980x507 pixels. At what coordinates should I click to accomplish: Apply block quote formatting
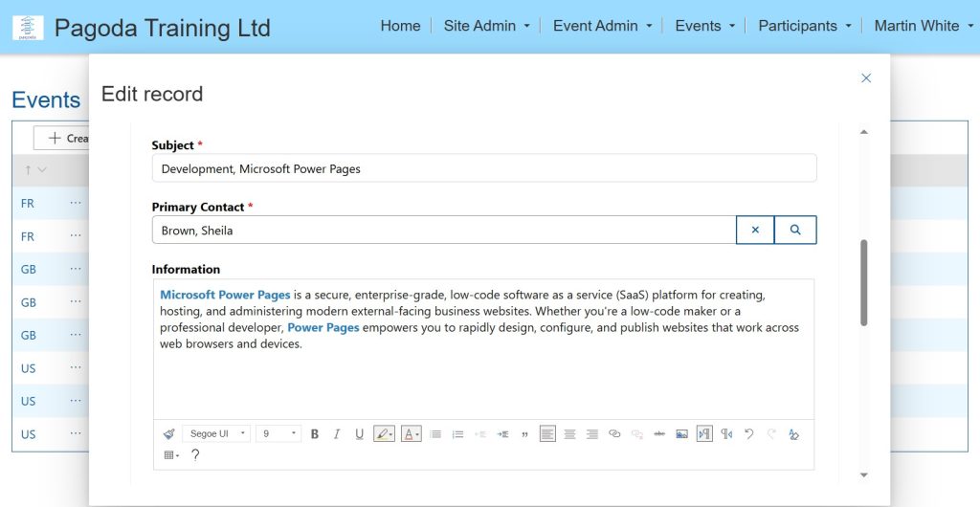524,434
